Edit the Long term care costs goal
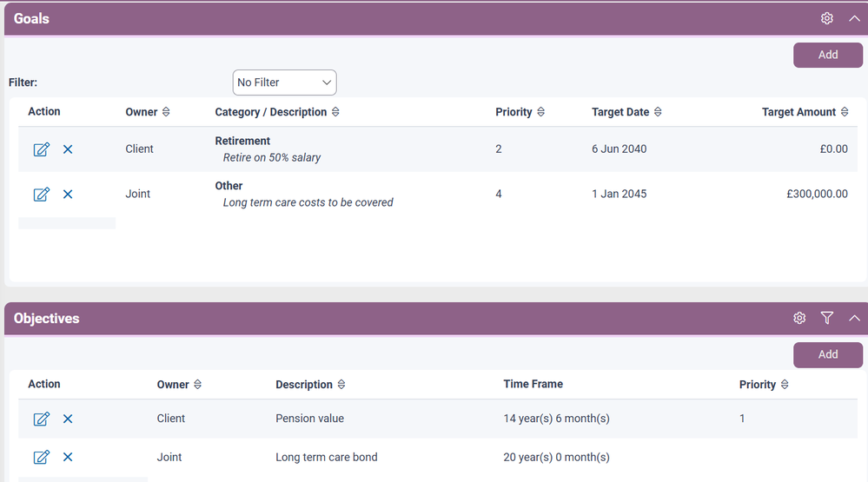This screenshot has width=868, height=482. click(x=41, y=195)
